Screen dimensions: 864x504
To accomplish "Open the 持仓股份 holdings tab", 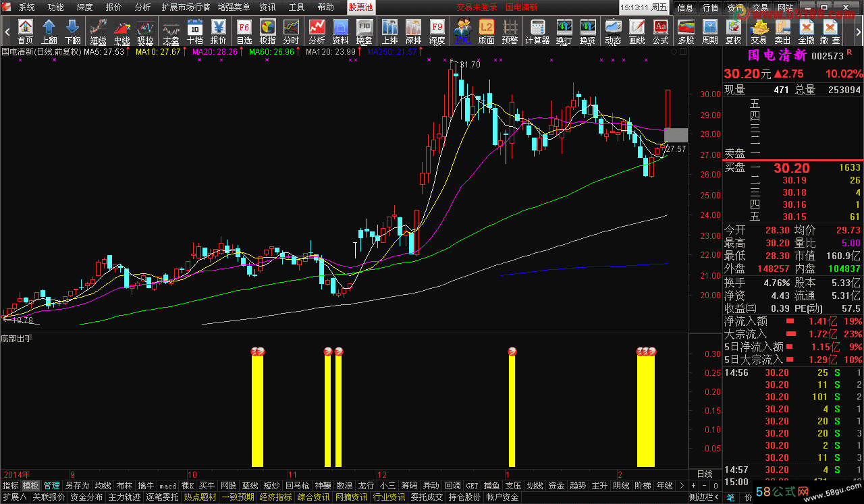I will [465, 497].
